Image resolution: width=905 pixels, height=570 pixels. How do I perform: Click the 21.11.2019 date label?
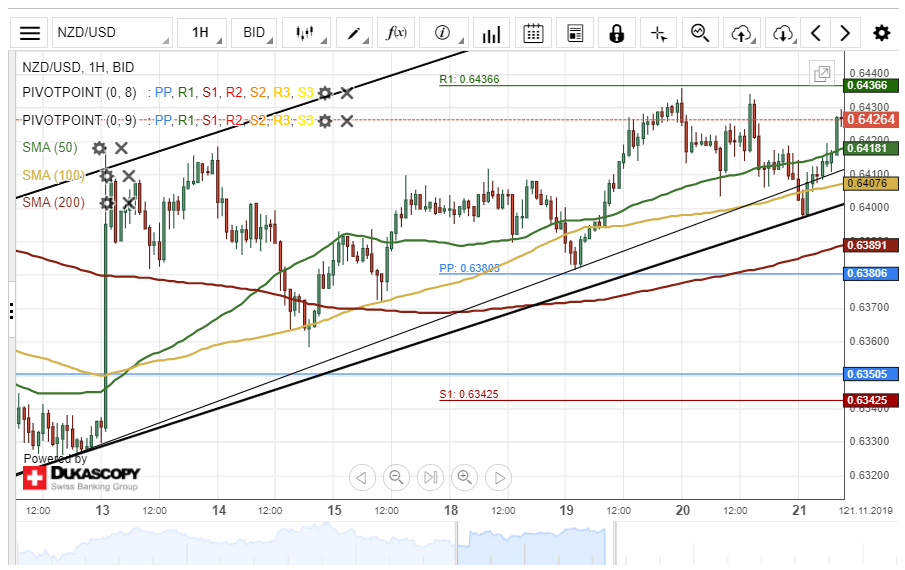tap(868, 511)
